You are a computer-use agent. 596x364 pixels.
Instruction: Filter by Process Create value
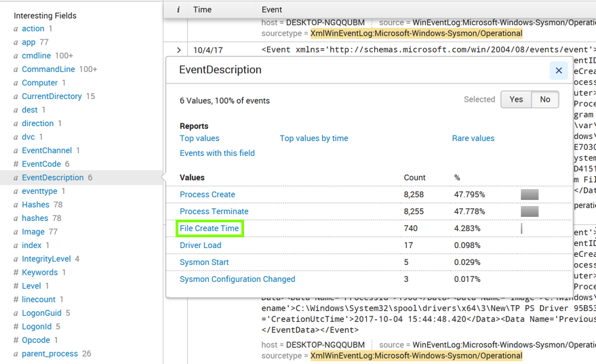pos(207,195)
